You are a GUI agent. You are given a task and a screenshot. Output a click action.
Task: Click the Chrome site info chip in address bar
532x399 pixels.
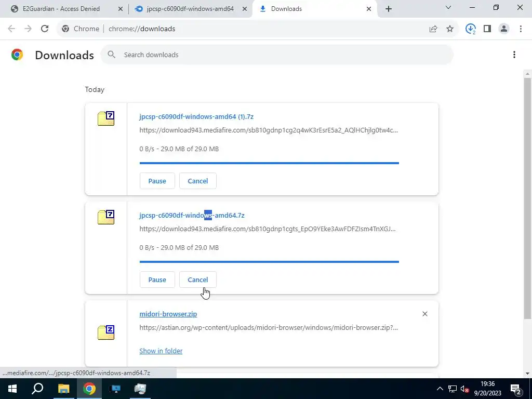[81, 29]
